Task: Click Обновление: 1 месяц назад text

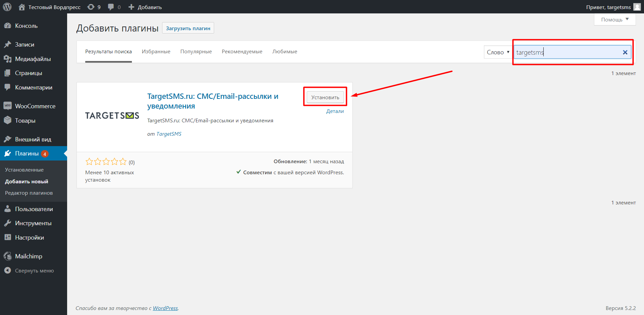Action: (x=309, y=162)
